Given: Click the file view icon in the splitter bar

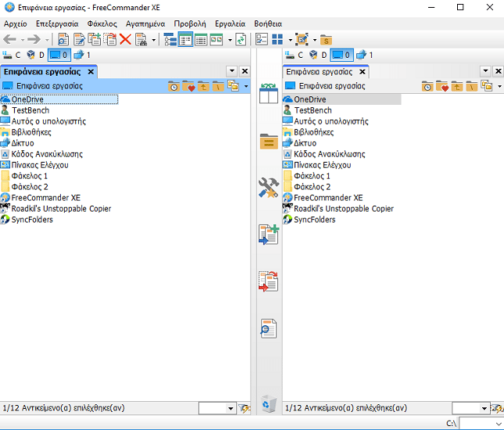Looking at the screenshot, I should 269,328.
